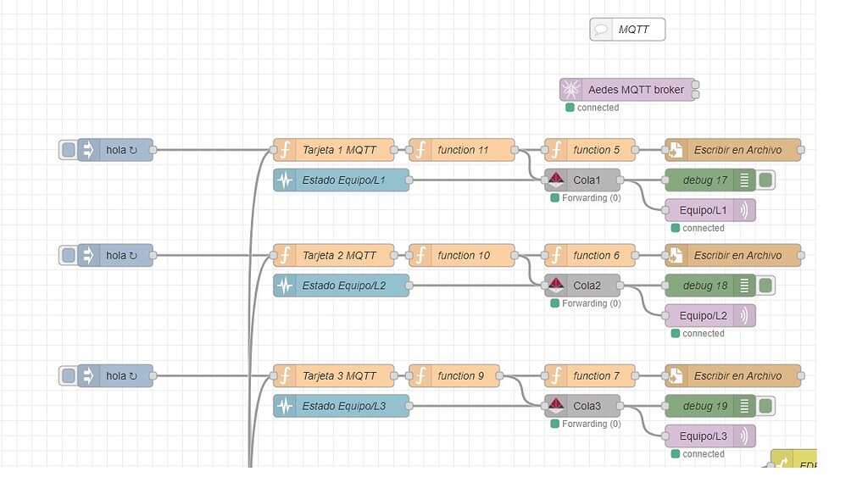
Task: Click the queue icon on Cola1 node
Action: (x=555, y=179)
